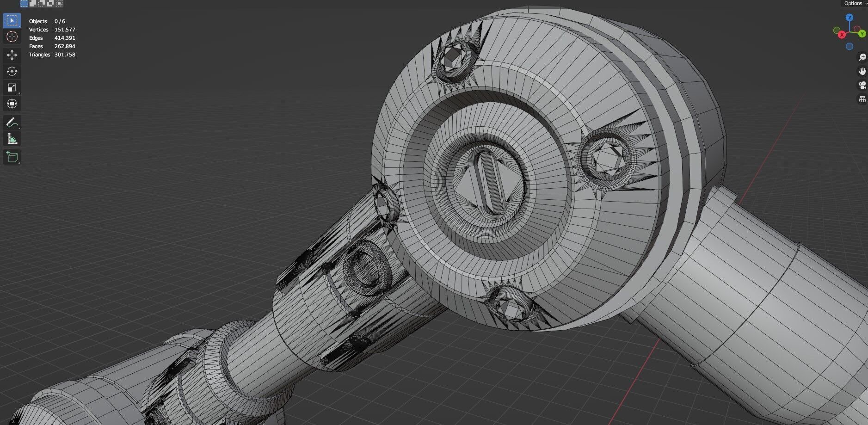Choose the Move tool
Viewport: 868px width, 425px height.
(12, 55)
